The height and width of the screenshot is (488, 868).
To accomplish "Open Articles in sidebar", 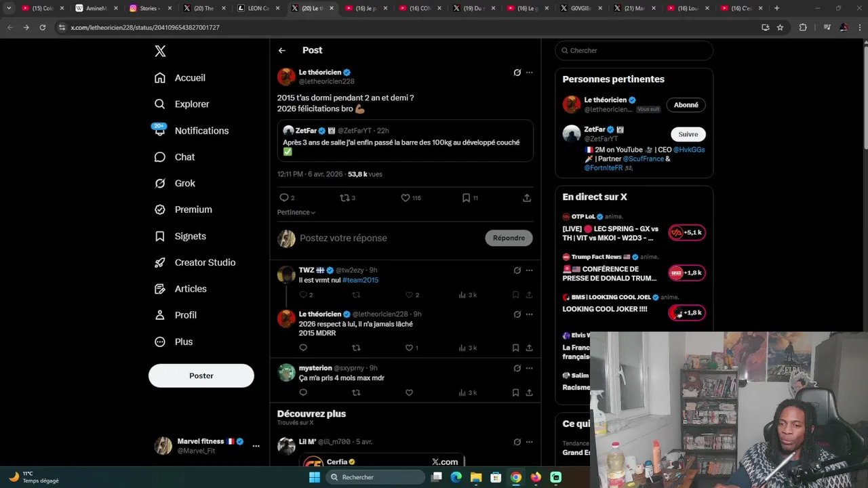I will pyautogui.click(x=180, y=289).
